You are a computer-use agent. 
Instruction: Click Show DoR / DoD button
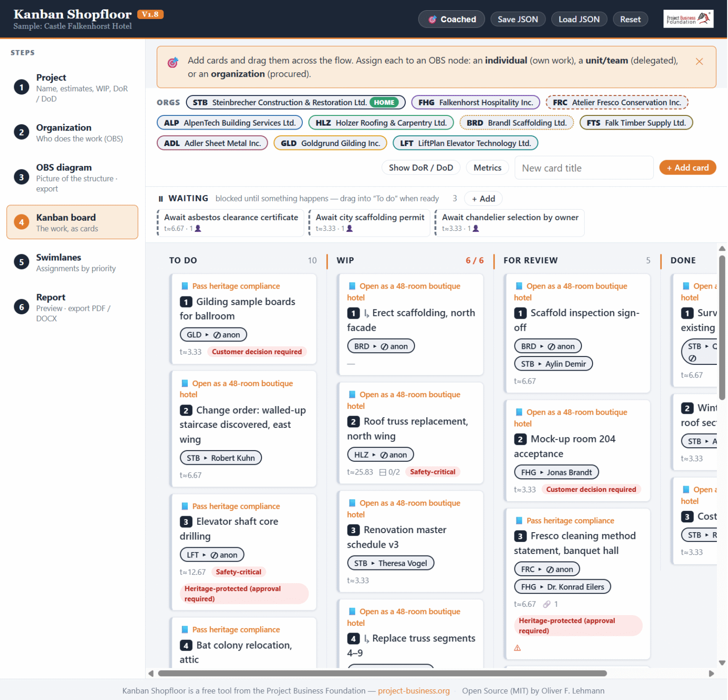point(421,168)
